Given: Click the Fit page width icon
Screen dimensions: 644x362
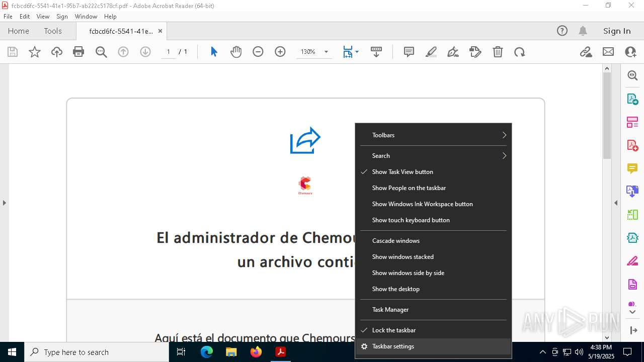Looking at the screenshot, I should tap(348, 52).
